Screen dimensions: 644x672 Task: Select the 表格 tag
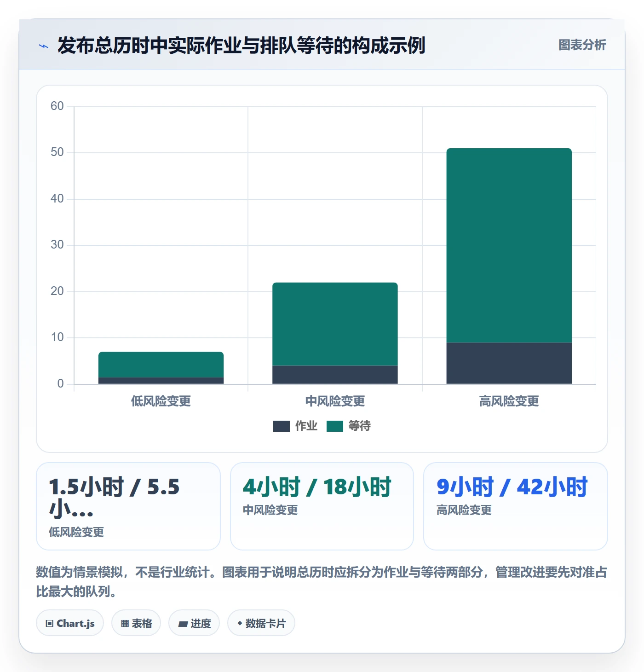click(x=136, y=623)
